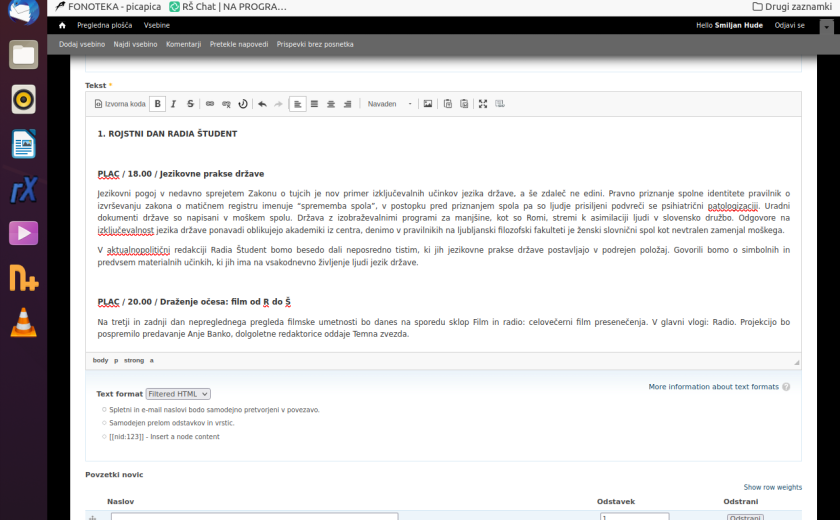Open VLC media player from dock
The width and height of the screenshot is (840, 520).
(x=24, y=322)
